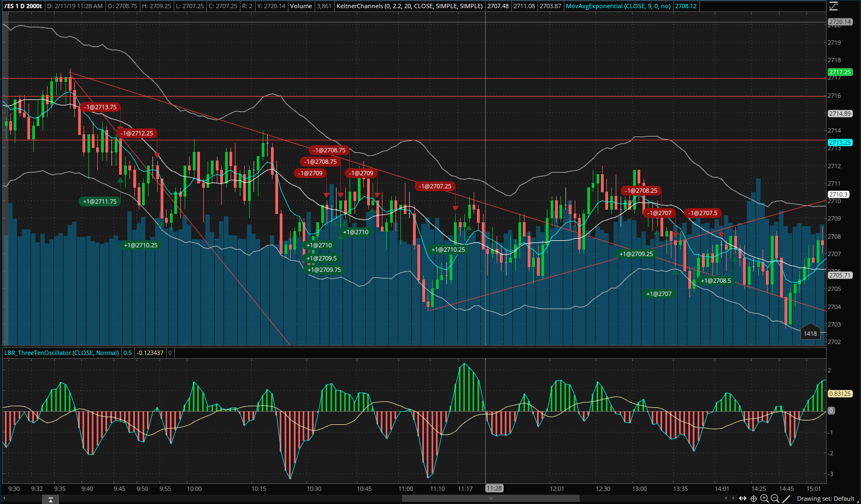Zoom in with the magnifier plus icon

coord(764,499)
